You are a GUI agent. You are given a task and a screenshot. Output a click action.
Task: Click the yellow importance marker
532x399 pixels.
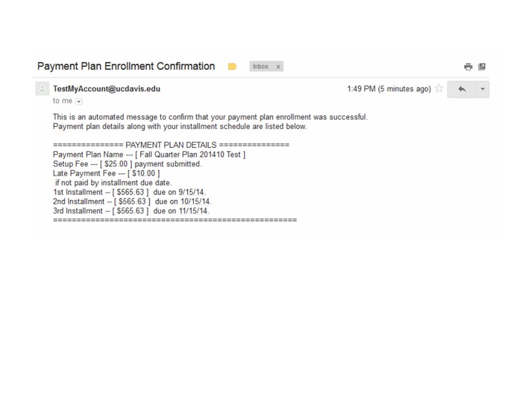coord(232,66)
